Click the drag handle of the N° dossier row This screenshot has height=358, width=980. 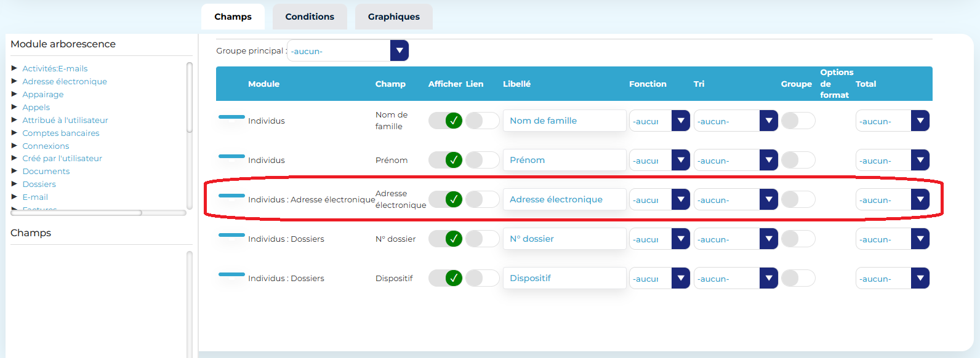coord(231,235)
